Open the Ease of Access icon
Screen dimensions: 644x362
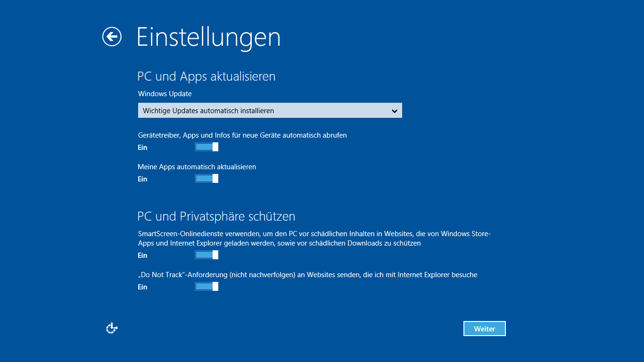pyautogui.click(x=111, y=329)
